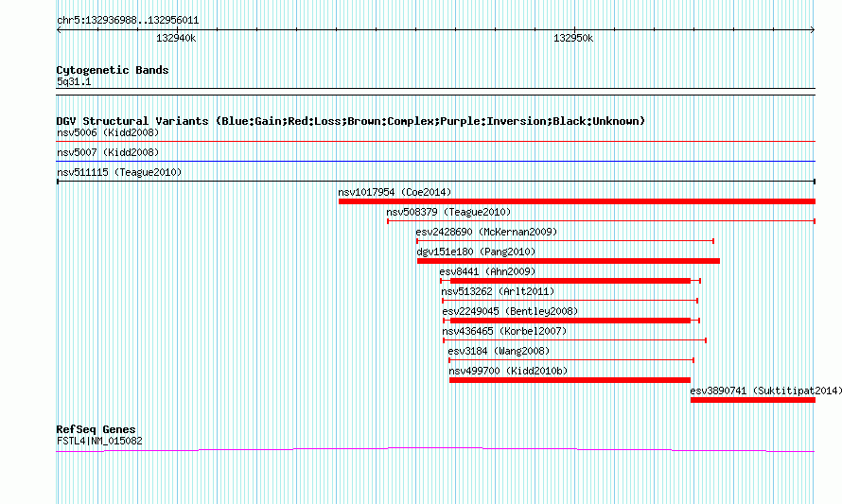Viewport: 842px width, 504px height.
Task: Select the esv3184 thin red line
Action: click(571, 360)
